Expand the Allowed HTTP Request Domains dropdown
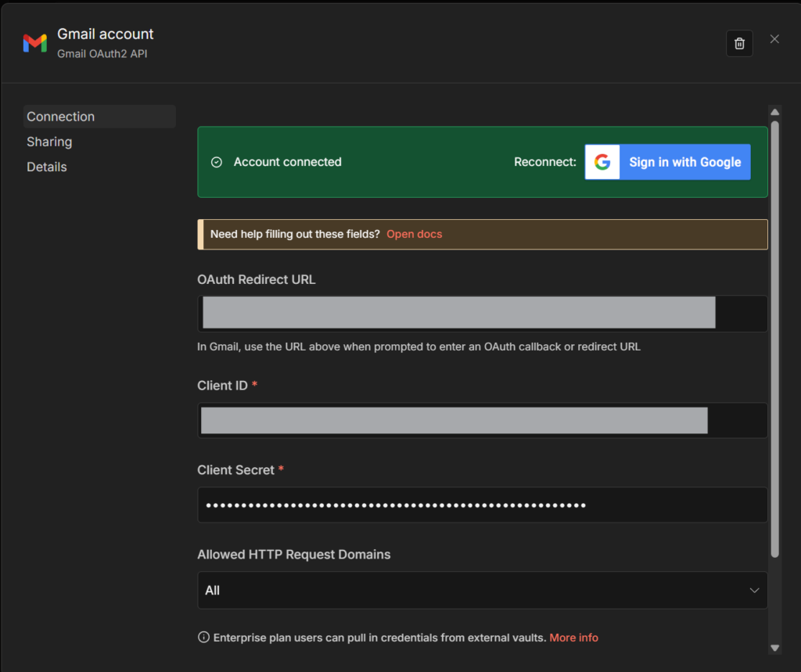 (x=482, y=590)
